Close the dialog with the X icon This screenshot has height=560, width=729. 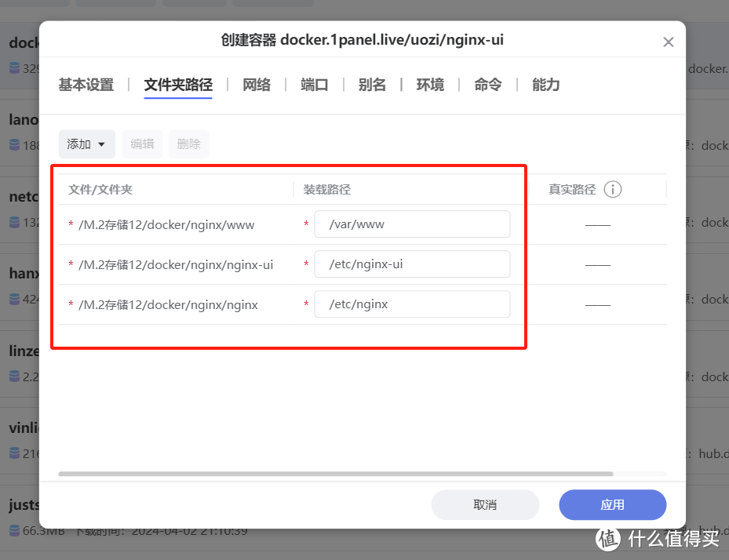[668, 42]
